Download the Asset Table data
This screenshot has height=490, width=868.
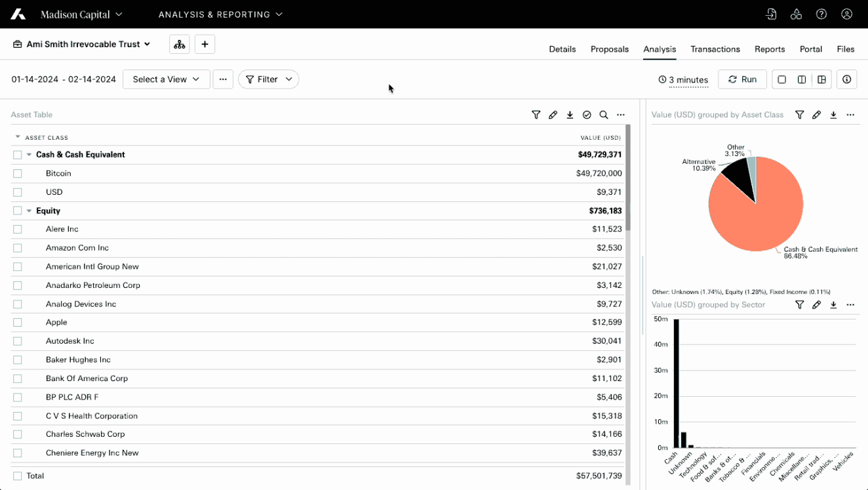click(x=570, y=115)
